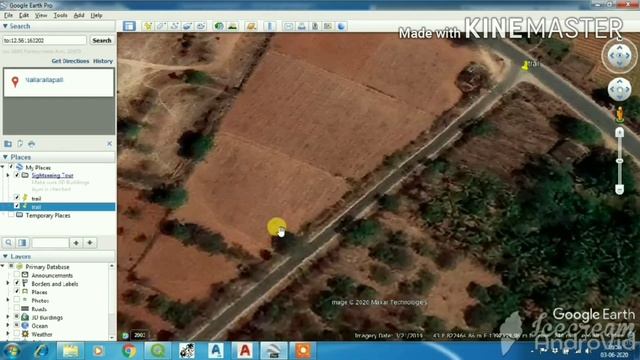640x360 pixels.
Task: Click the copy icon below search results
Action: tap(20, 144)
